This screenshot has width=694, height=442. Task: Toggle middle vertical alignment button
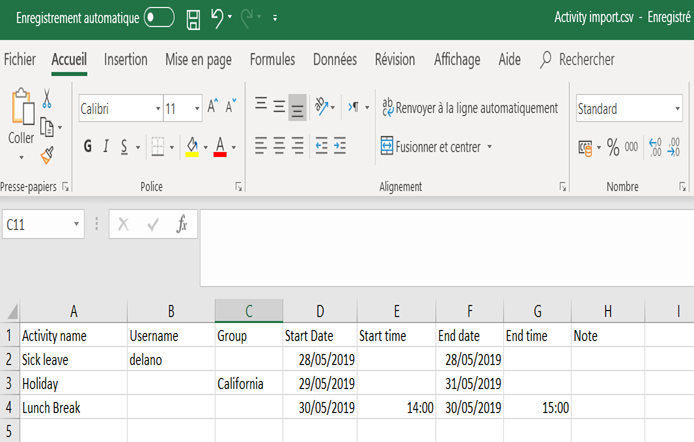[279, 107]
